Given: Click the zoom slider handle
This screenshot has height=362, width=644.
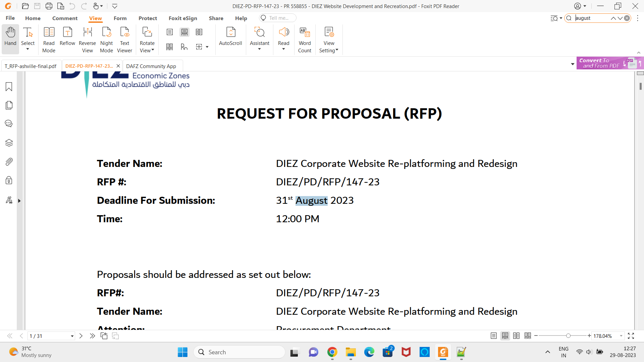Looking at the screenshot, I should (568, 336).
